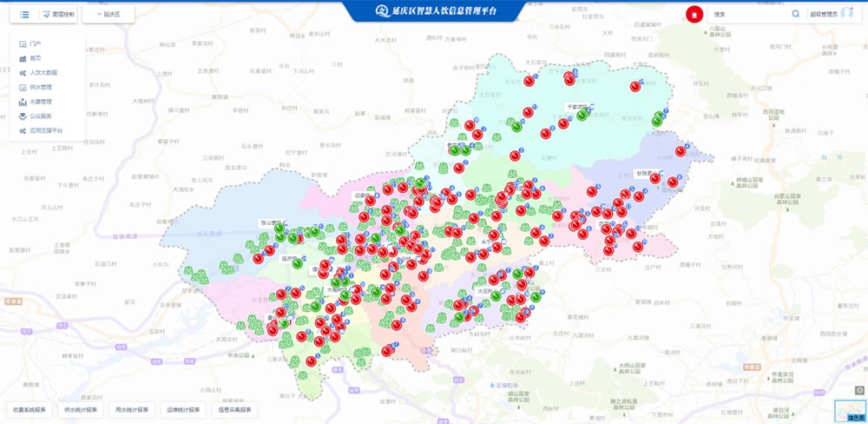Open the 供水统计报表 report

(x=82, y=409)
